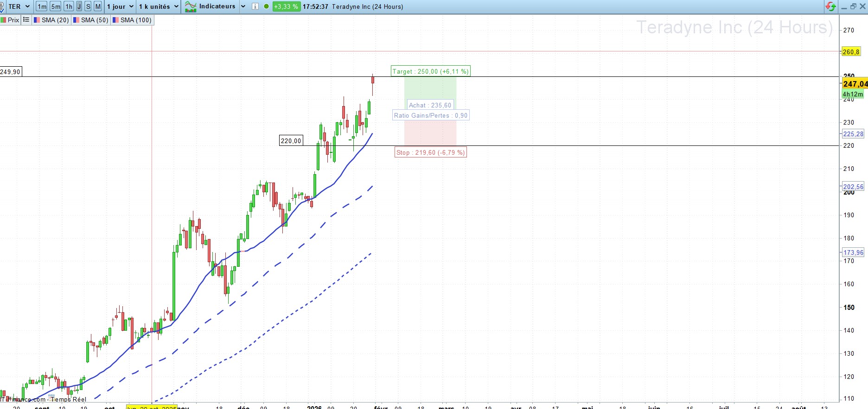Click the 4h12m countdown tag
Viewport: 868px width, 409px height.
click(853, 94)
